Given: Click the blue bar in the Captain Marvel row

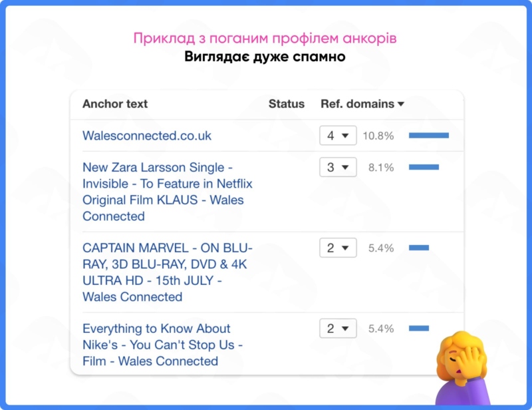Looking at the screenshot, I should click(x=418, y=248).
